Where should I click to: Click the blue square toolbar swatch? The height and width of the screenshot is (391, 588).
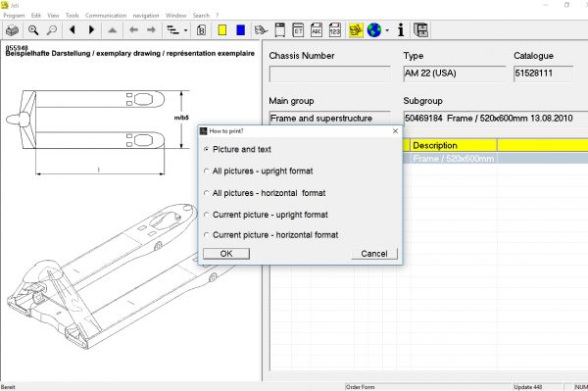pyautogui.click(x=241, y=30)
